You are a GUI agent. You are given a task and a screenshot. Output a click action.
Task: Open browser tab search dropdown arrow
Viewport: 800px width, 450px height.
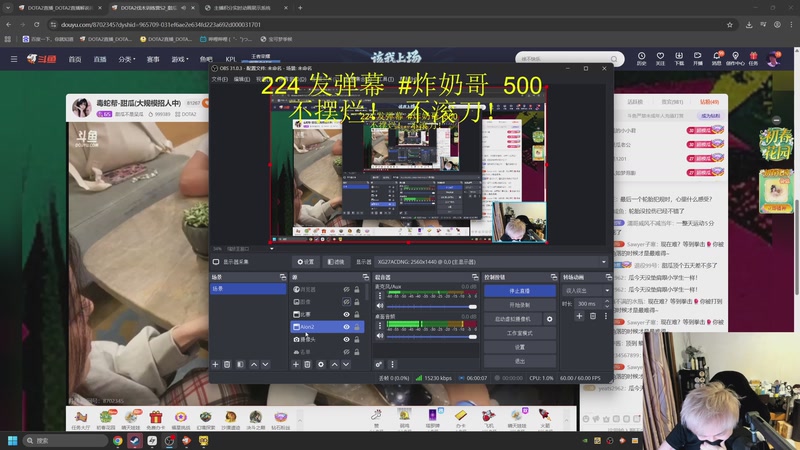(x=8, y=8)
